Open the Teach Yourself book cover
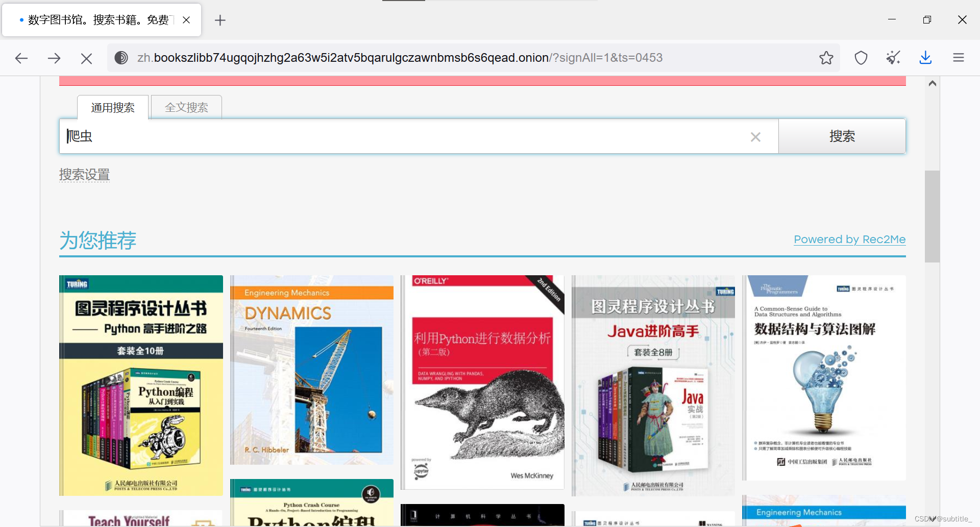This screenshot has height=527, width=980. click(x=141, y=518)
